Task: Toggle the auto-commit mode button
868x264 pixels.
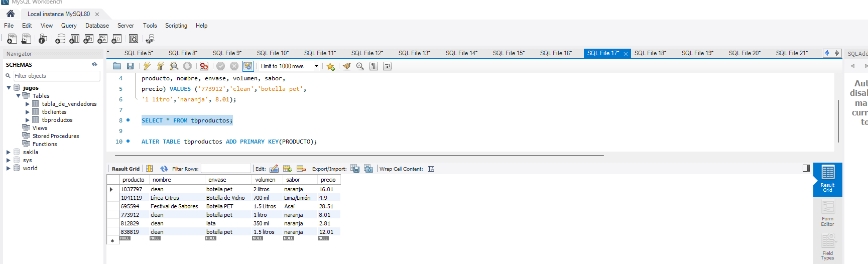Action: [x=248, y=66]
